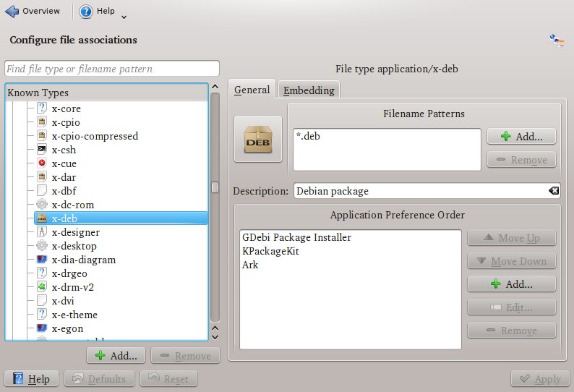574x392 pixels.
Task: Add a new file type below tree
Action: point(116,355)
